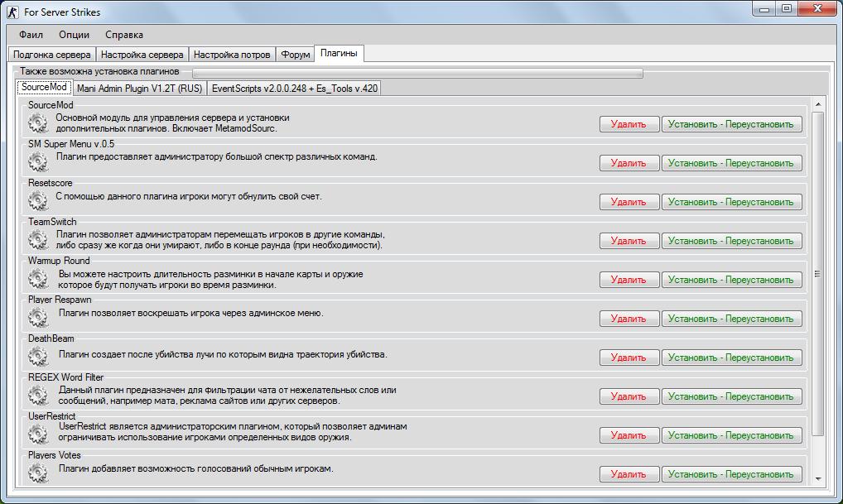Screen dimensions: 843x504
Task: Install or reinstall Resetscore plugin
Action: (x=732, y=202)
